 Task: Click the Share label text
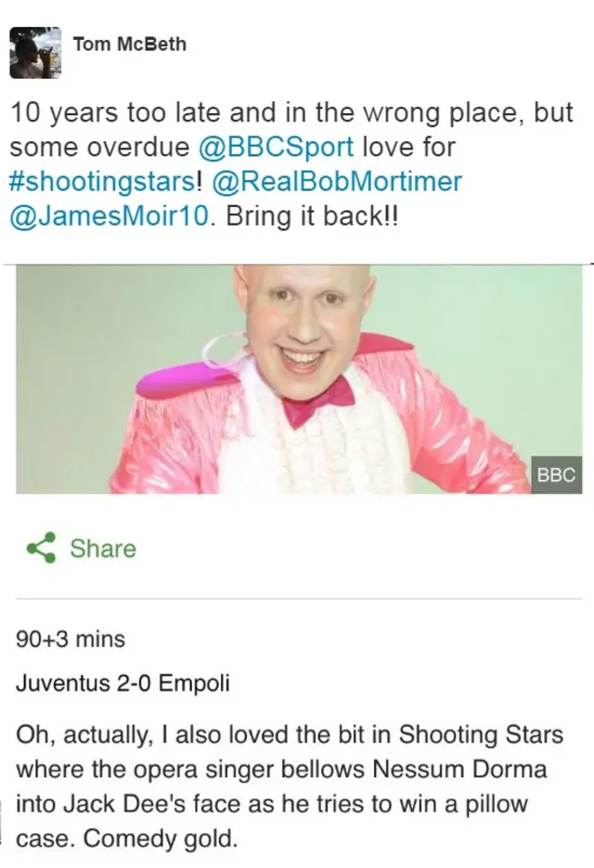tap(103, 549)
